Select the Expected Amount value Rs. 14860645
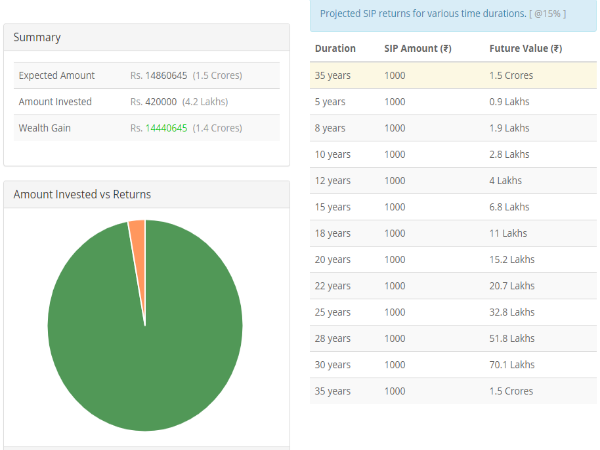The width and height of the screenshot is (600, 450). click(158, 76)
